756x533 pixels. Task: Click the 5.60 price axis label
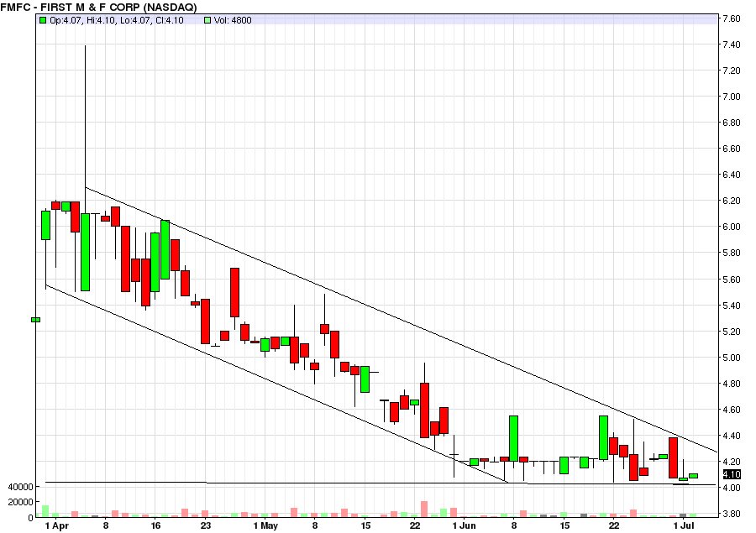(x=732, y=280)
